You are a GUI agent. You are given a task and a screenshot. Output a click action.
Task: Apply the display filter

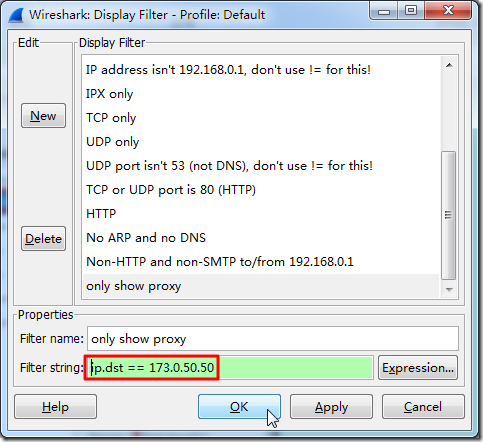coord(331,407)
